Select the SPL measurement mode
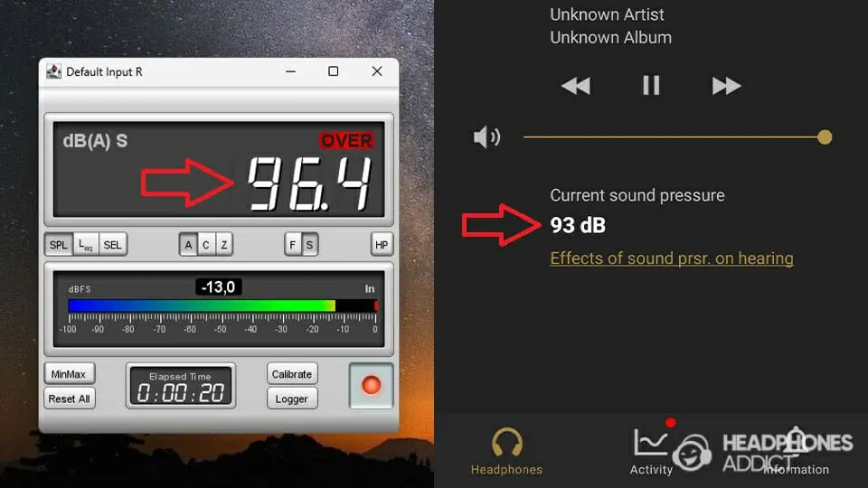 [59, 245]
